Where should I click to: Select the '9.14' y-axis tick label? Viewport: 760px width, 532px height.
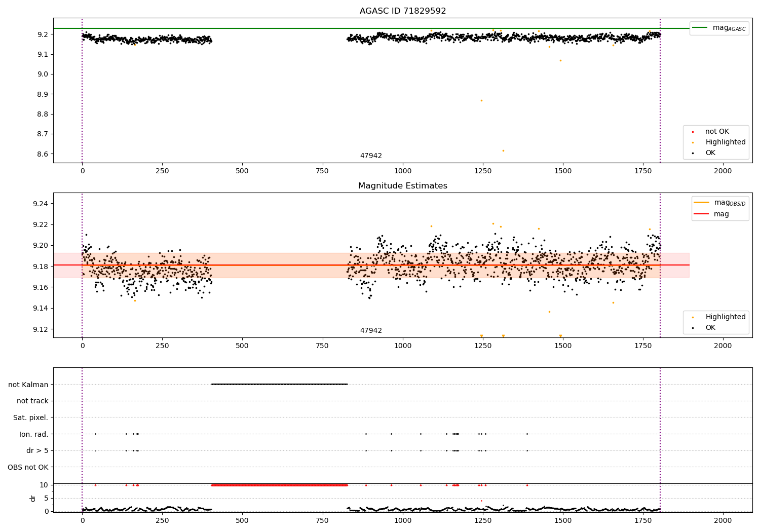[40, 309]
